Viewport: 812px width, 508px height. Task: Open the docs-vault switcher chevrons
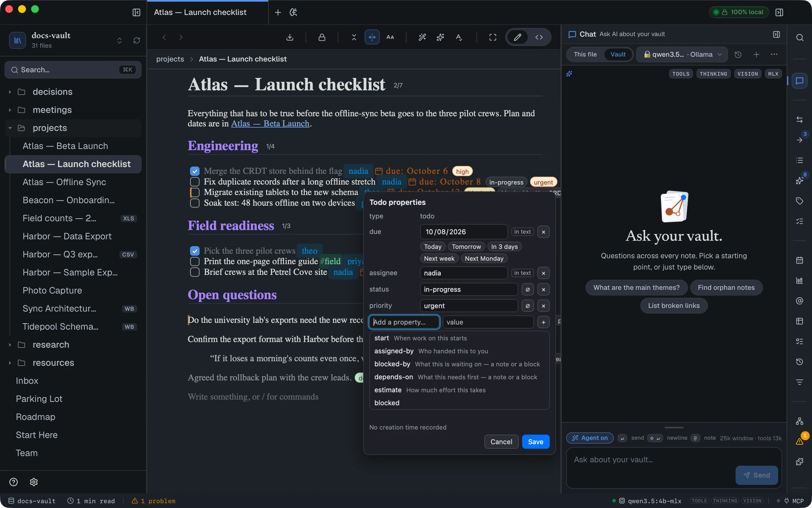tap(120, 40)
